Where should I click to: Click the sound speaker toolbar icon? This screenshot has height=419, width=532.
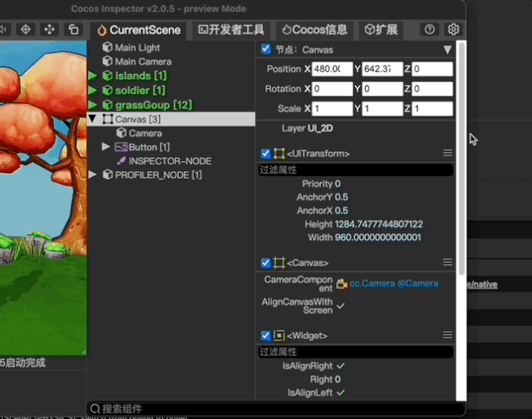(4, 30)
